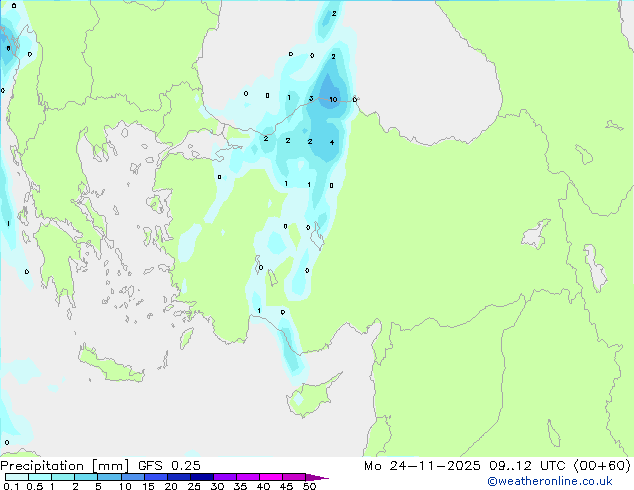Select legend swatch between 40 and 45
The width and height of the screenshot is (634, 490).
coord(271,477)
